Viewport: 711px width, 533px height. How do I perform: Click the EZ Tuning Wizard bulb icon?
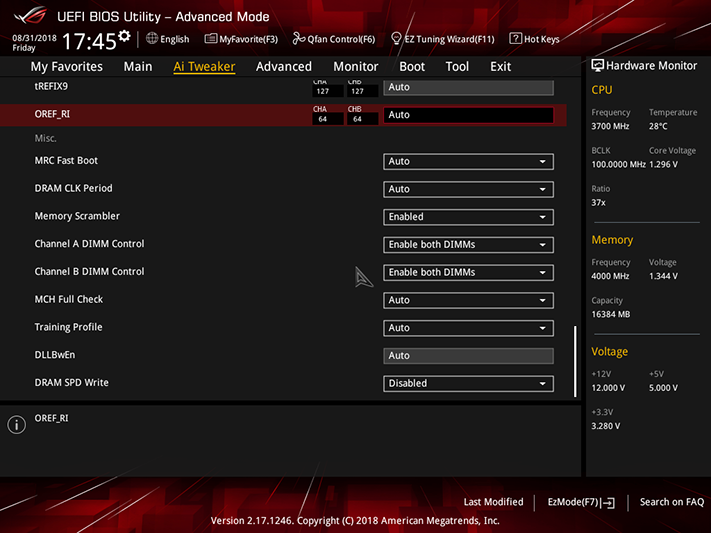click(396, 39)
